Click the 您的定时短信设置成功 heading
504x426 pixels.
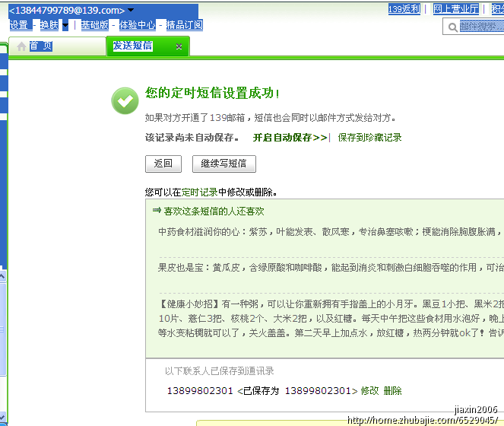tap(212, 93)
